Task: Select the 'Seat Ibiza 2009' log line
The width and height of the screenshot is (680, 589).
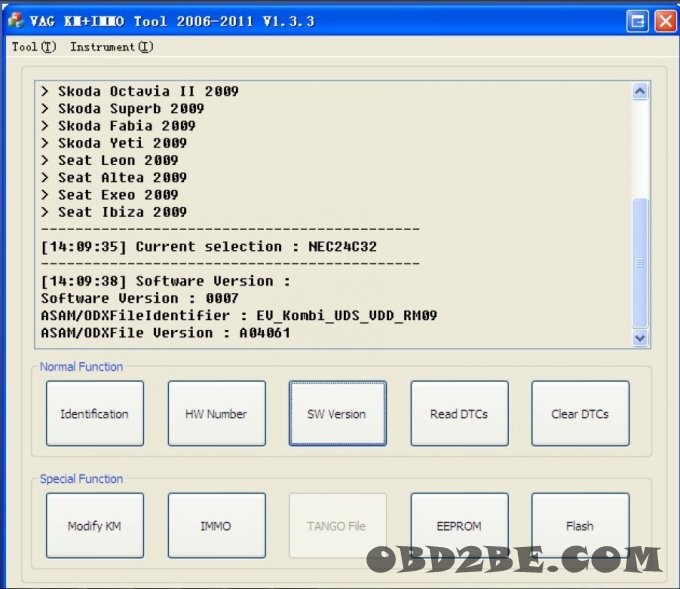Action: coord(114,212)
